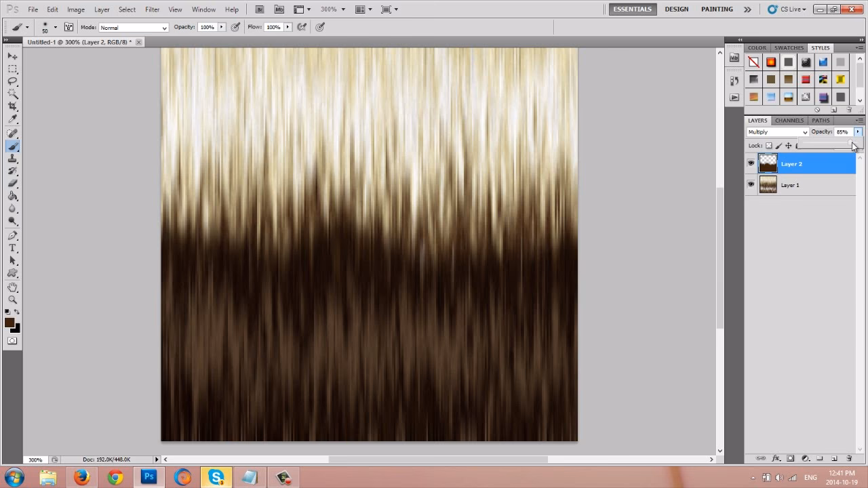This screenshot has width=868, height=488.
Task: Click the Painting workspace button
Action: coord(717,9)
